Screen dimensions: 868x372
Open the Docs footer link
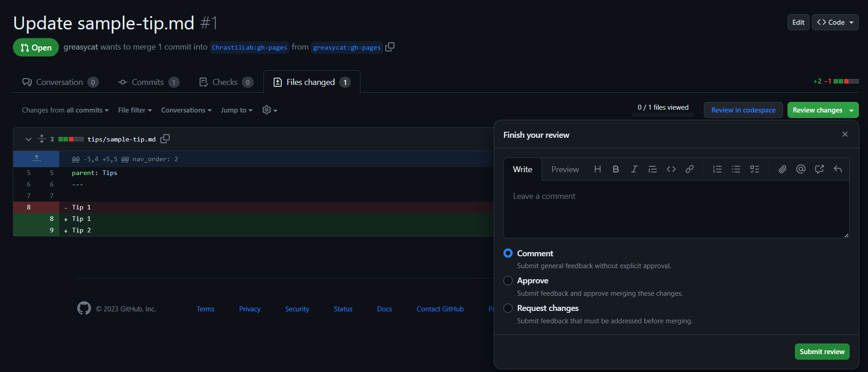tap(384, 309)
